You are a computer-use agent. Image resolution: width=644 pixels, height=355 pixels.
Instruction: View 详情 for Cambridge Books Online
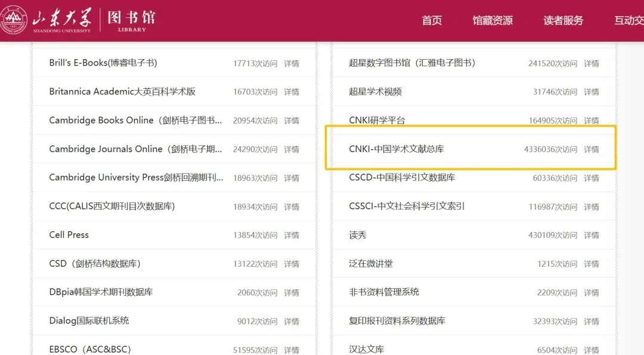(x=292, y=121)
